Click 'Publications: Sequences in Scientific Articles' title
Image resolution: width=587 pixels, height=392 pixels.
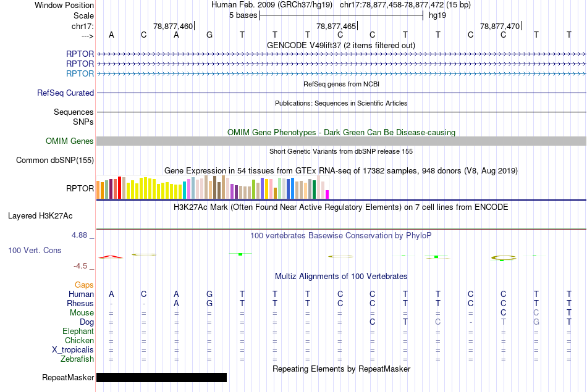341,103
